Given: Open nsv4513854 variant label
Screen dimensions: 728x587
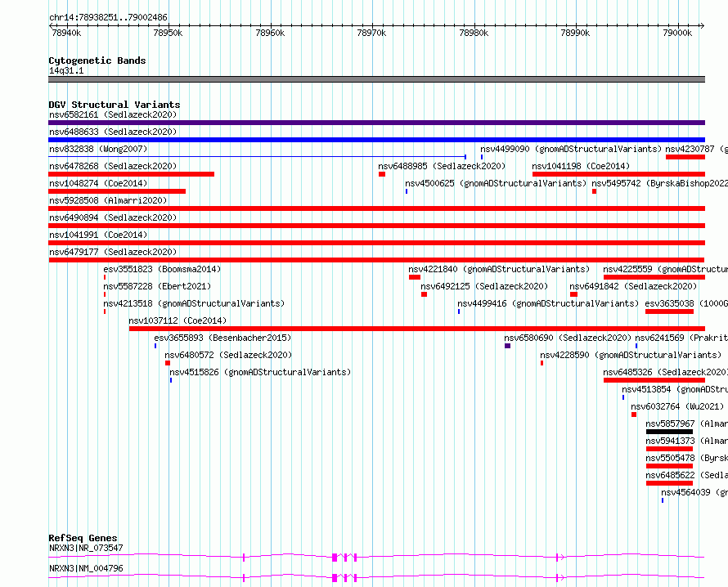Looking at the screenshot, I should click(675, 389).
